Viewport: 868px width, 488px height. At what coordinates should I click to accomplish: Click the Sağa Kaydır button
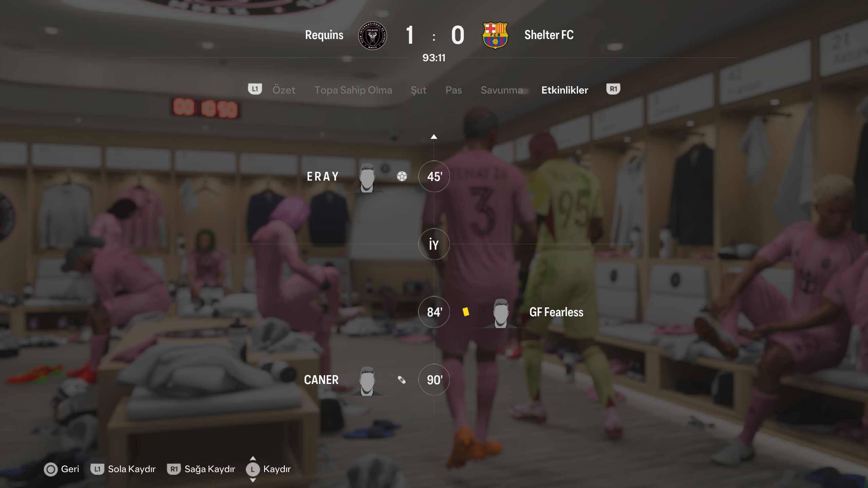tap(201, 469)
